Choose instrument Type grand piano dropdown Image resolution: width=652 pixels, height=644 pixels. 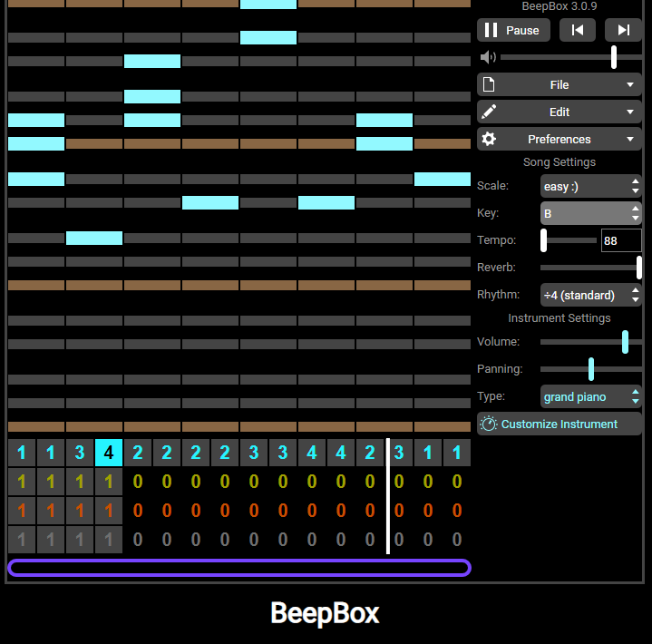point(590,396)
